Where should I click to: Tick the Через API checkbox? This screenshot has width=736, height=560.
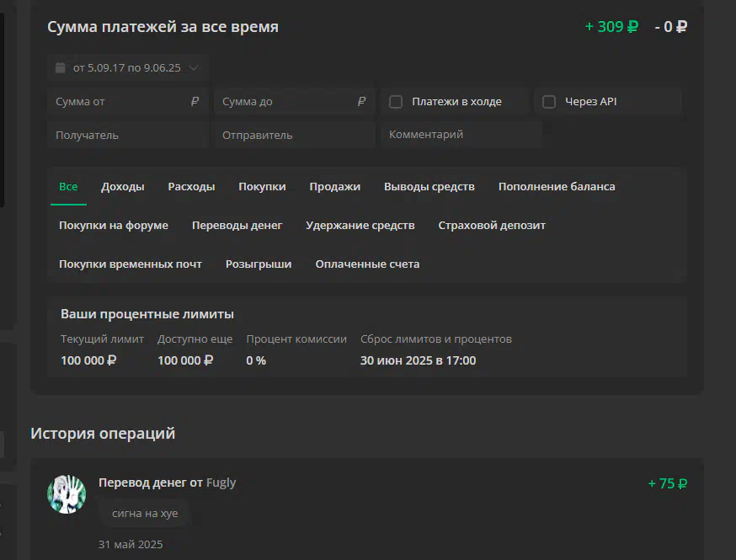(x=549, y=101)
